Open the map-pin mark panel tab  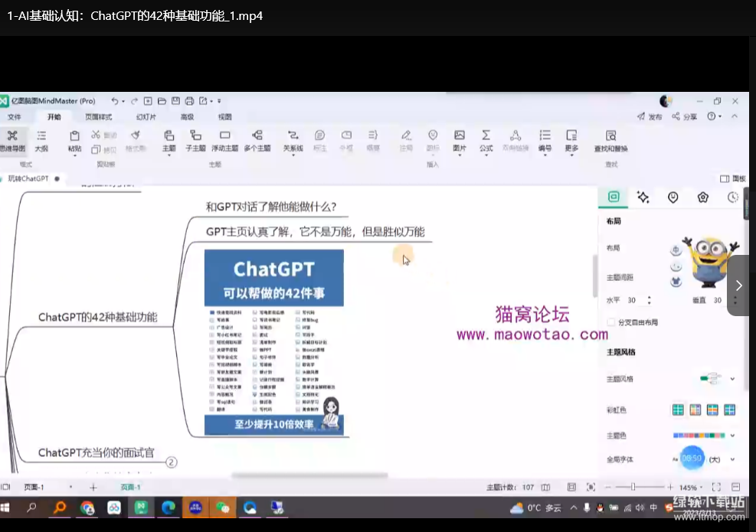673,197
